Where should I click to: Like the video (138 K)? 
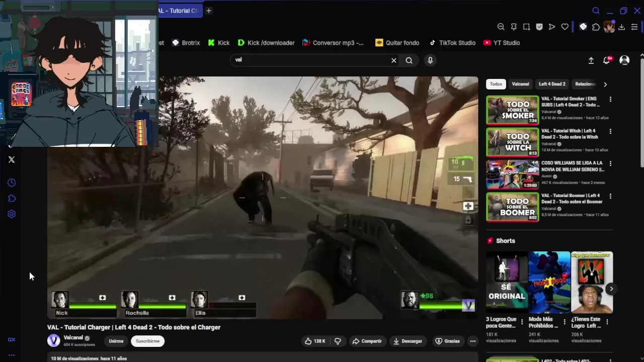(315, 341)
